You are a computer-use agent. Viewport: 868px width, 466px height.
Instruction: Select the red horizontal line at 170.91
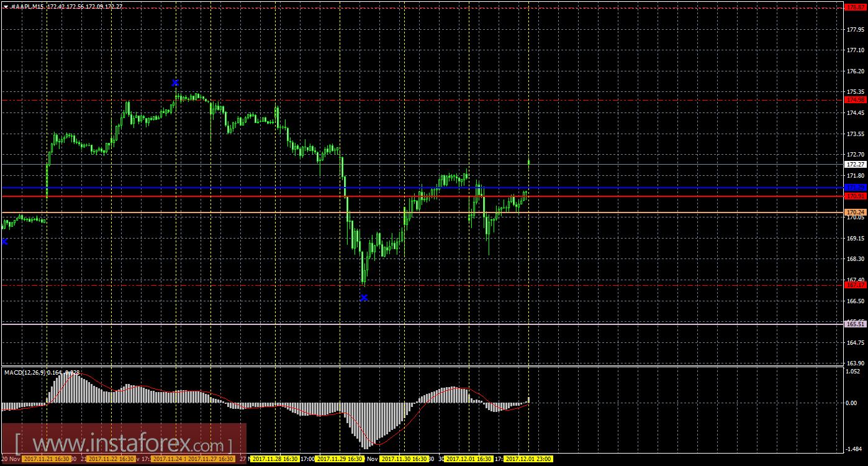click(422, 196)
